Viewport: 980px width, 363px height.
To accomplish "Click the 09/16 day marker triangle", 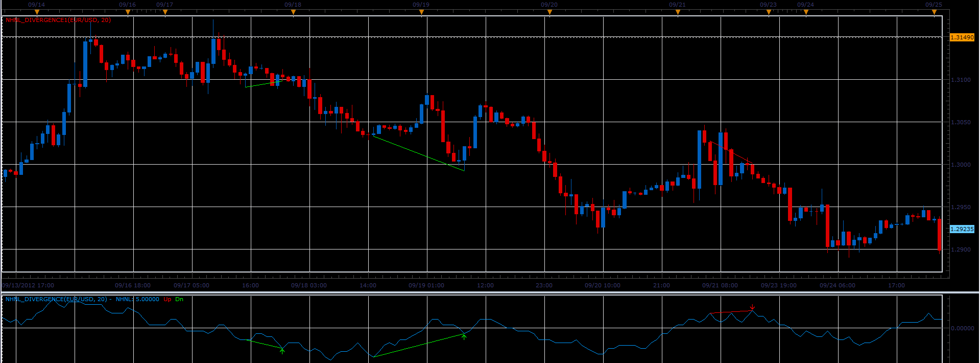I will click(x=128, y=13).
